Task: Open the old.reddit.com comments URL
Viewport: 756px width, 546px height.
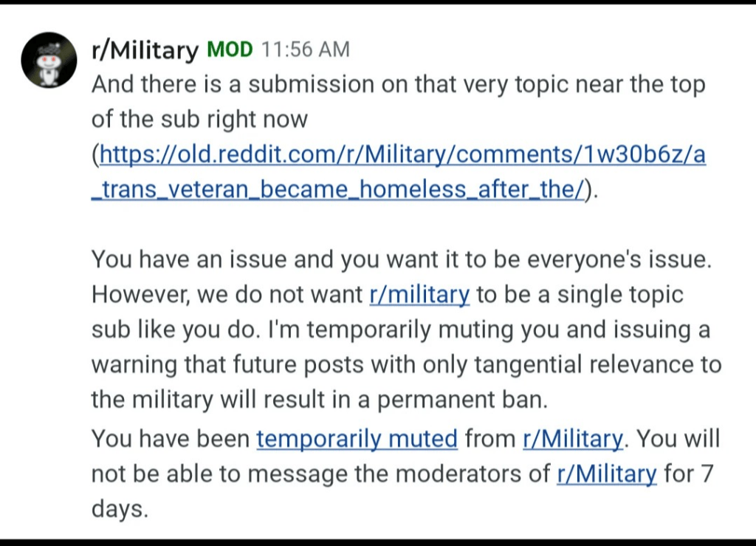Action: 402,154
